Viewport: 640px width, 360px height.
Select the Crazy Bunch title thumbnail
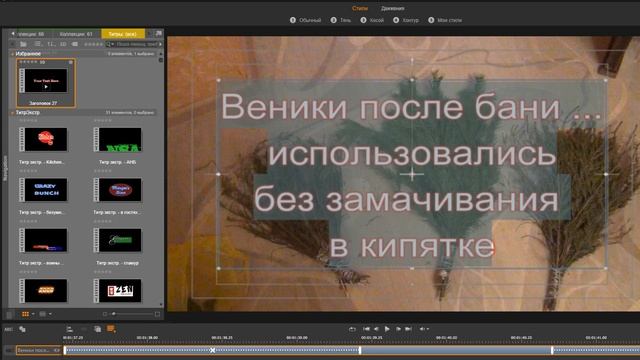[44, 190]
